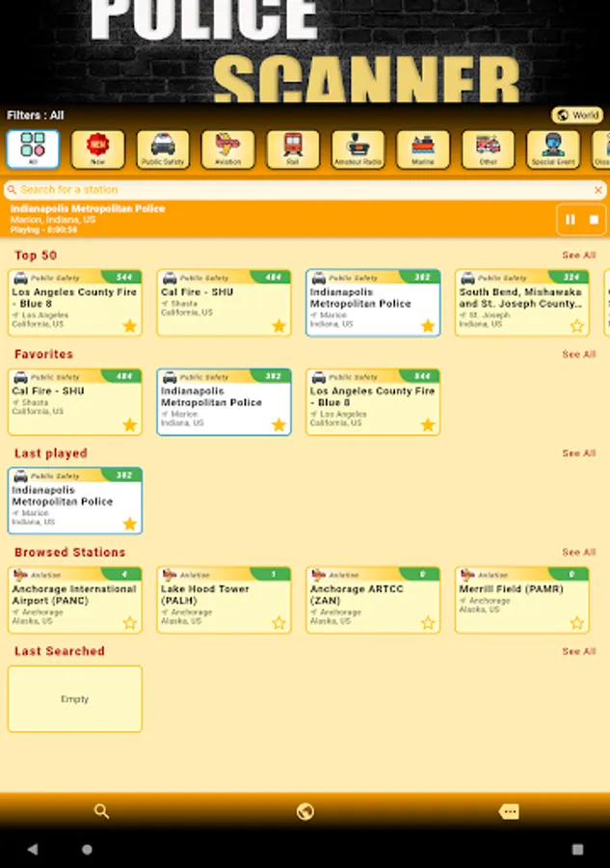Open Lake Hood Tower (PALH) station
The height and width of the screenshot is (868, 610).
tap(224, 600)
